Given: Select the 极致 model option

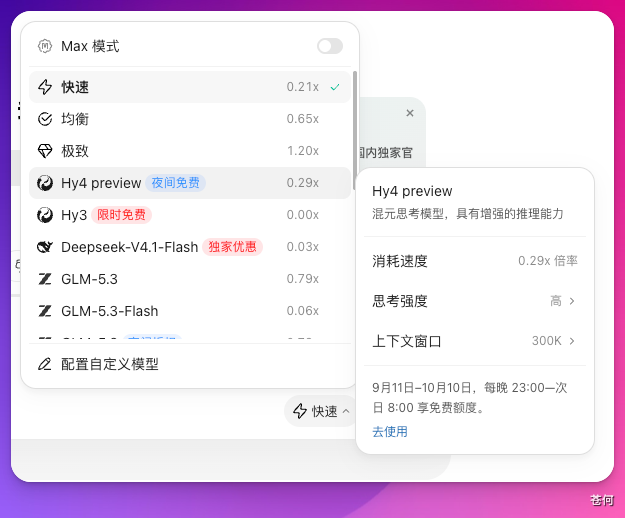Looking at the screenshot, I should (x=190, y=151).
